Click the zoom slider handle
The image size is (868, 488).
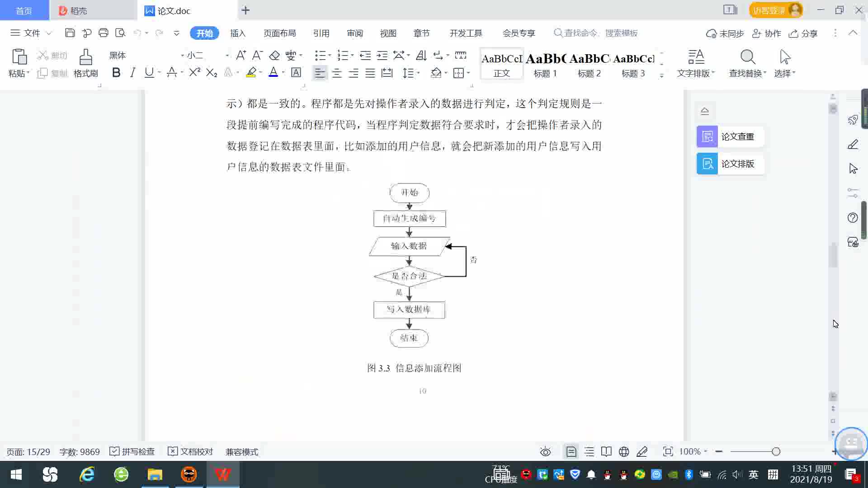click(776, 452)
